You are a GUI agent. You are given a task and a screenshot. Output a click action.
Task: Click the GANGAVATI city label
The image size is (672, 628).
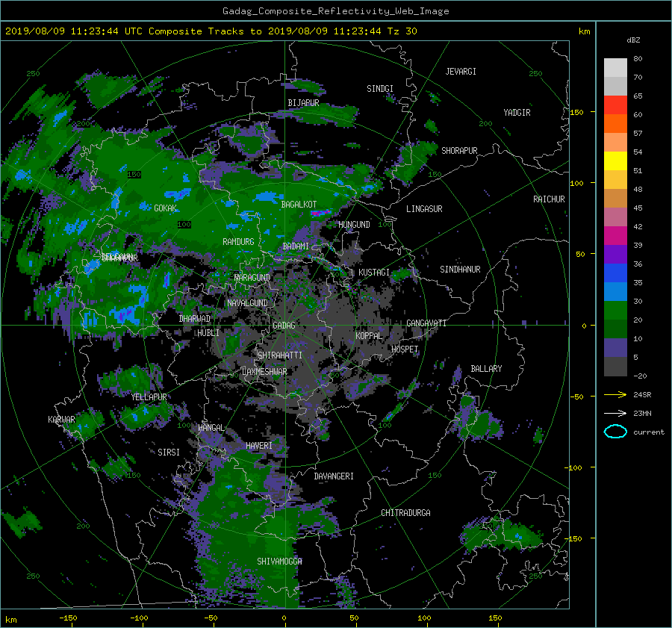point(426,323)
